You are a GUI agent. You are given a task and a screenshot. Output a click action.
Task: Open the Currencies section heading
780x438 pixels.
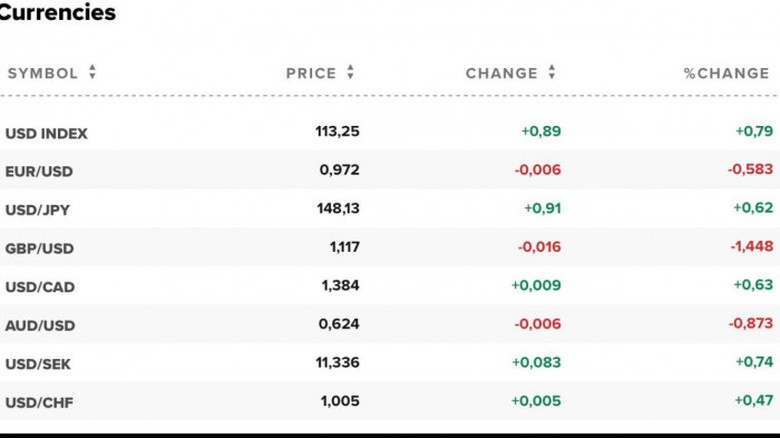click(x=57, y=13)
